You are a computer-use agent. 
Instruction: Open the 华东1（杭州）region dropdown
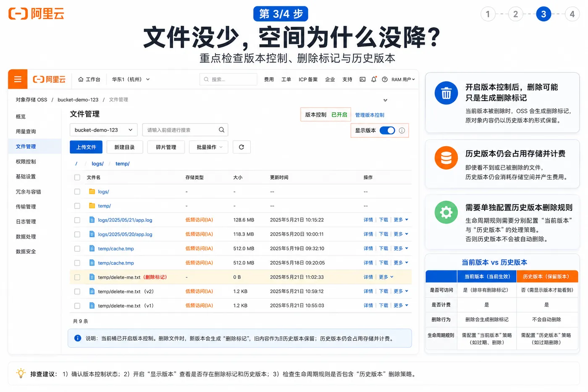pyautogui.click(x=131, y=79)
